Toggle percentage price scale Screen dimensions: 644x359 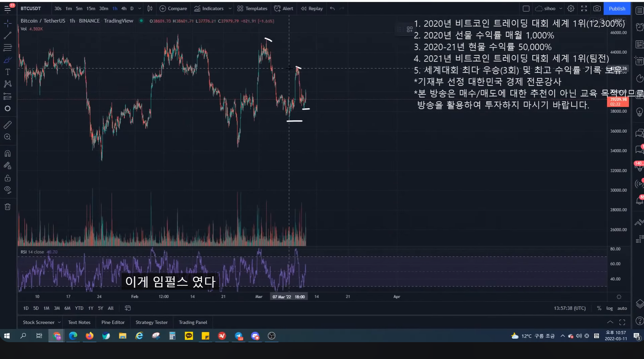[599, 308]
